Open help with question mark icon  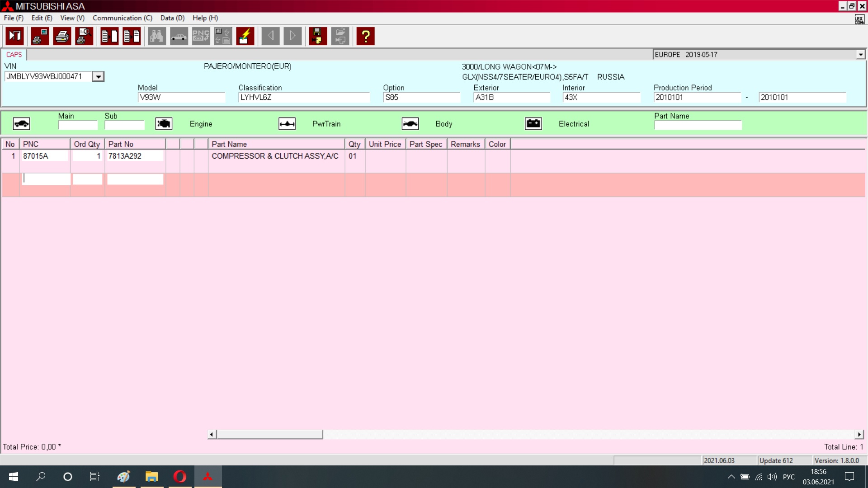(365, 36)
